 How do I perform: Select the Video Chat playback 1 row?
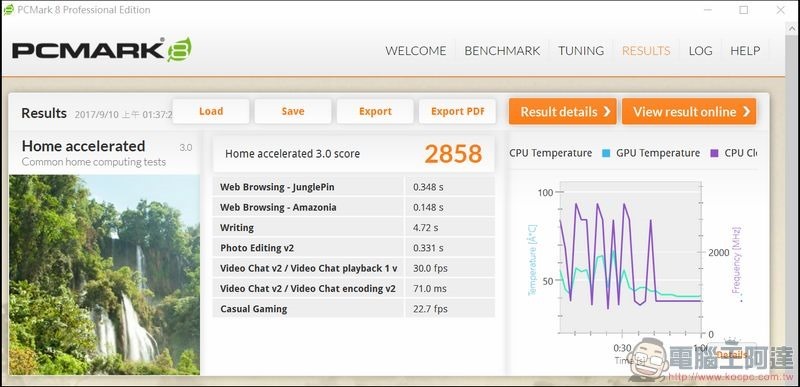354,268
